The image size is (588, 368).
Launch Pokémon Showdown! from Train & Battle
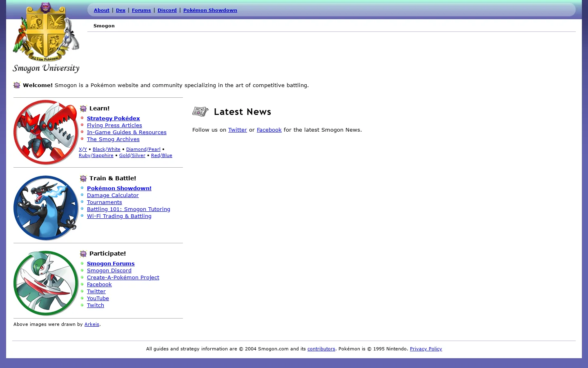click(x=119, y=188)
